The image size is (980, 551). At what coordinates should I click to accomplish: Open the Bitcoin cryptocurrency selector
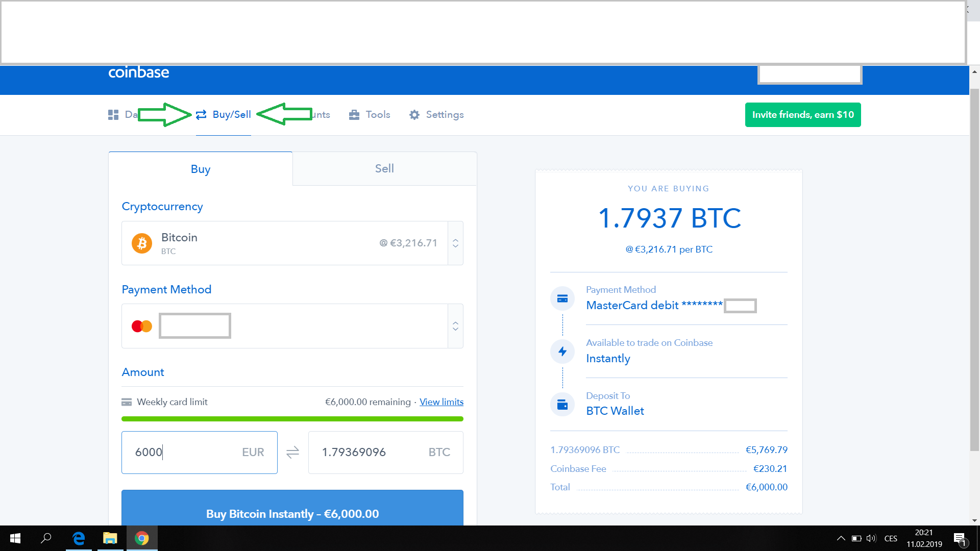292,243
